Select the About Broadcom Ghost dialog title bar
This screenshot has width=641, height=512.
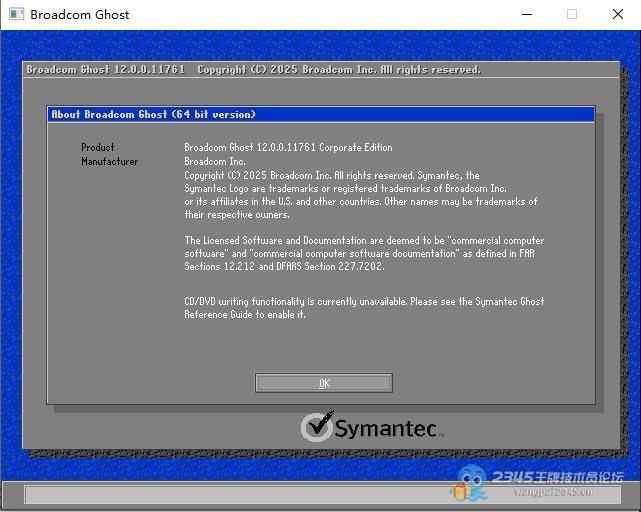320,114
